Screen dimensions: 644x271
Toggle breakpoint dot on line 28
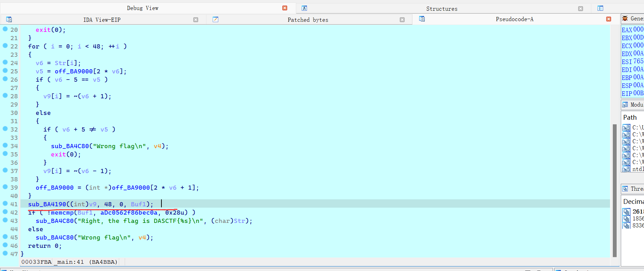click(x=5, y=96)
